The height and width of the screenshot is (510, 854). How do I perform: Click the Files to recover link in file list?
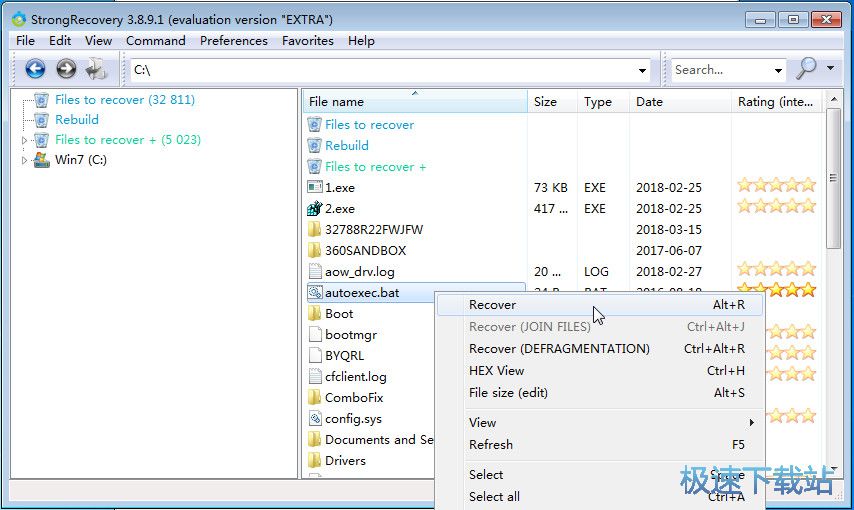point(369,125)
